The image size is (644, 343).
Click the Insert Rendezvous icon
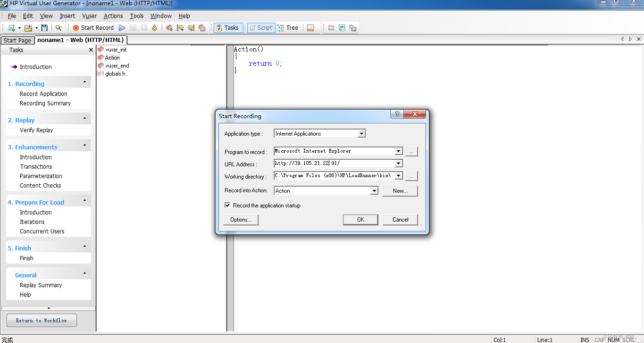point(202,28)
